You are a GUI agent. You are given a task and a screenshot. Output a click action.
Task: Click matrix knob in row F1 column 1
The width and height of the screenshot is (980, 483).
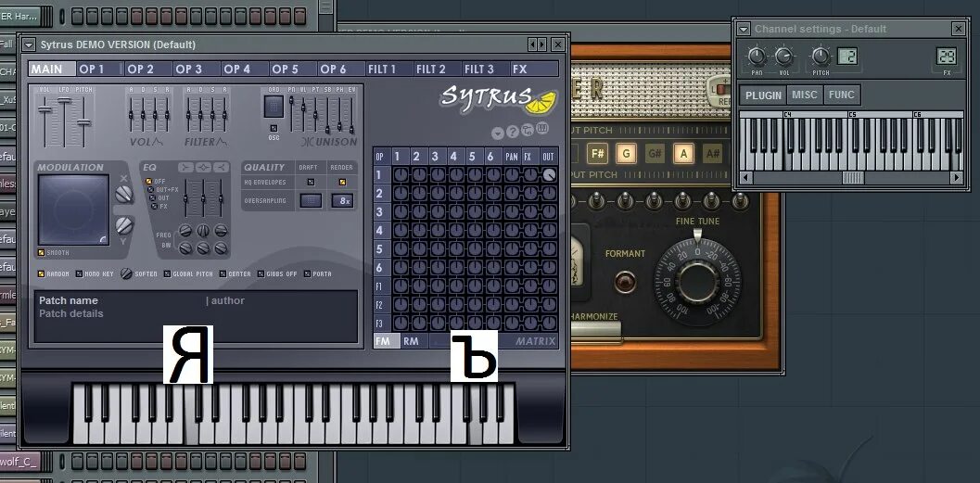(x=400, y=286)
